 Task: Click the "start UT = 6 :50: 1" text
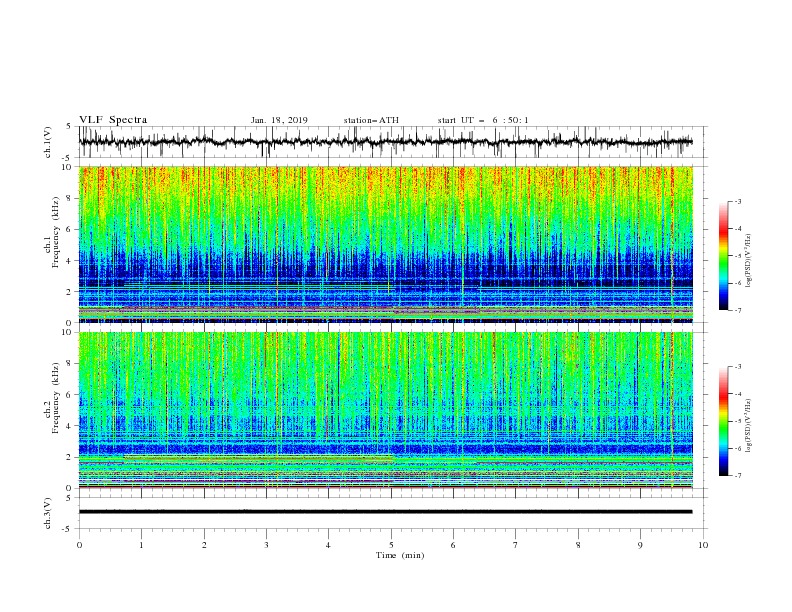click(x=483, y=120)
